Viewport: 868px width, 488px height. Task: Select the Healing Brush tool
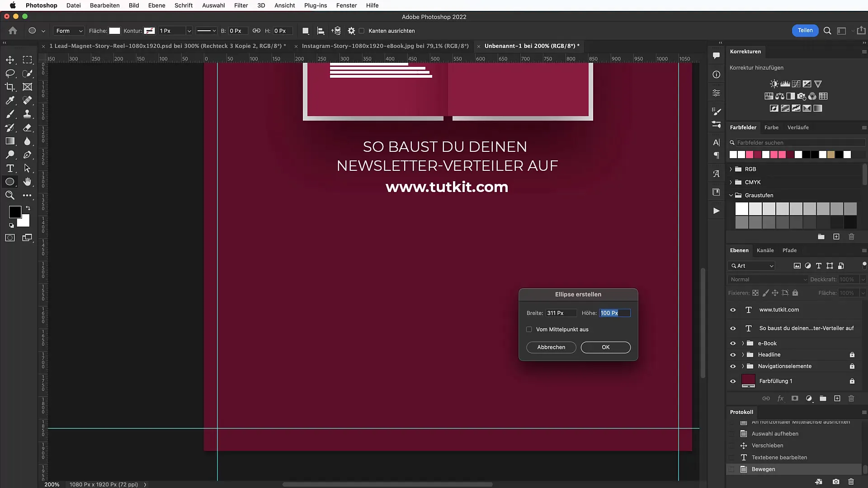(28, 100)
